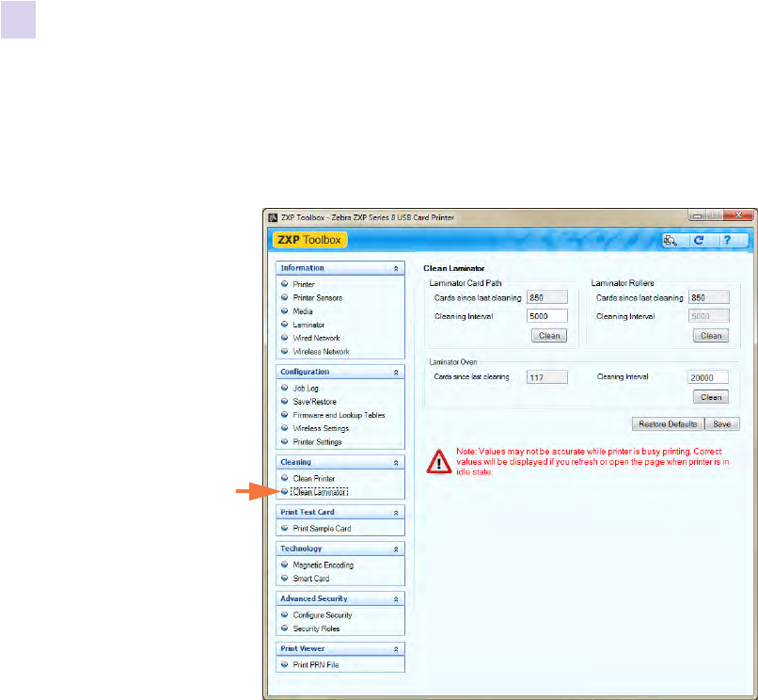Click the Laminator Oven group label
Image resolution: width=758 pixels, height=700 pixels.
[453, 362]
